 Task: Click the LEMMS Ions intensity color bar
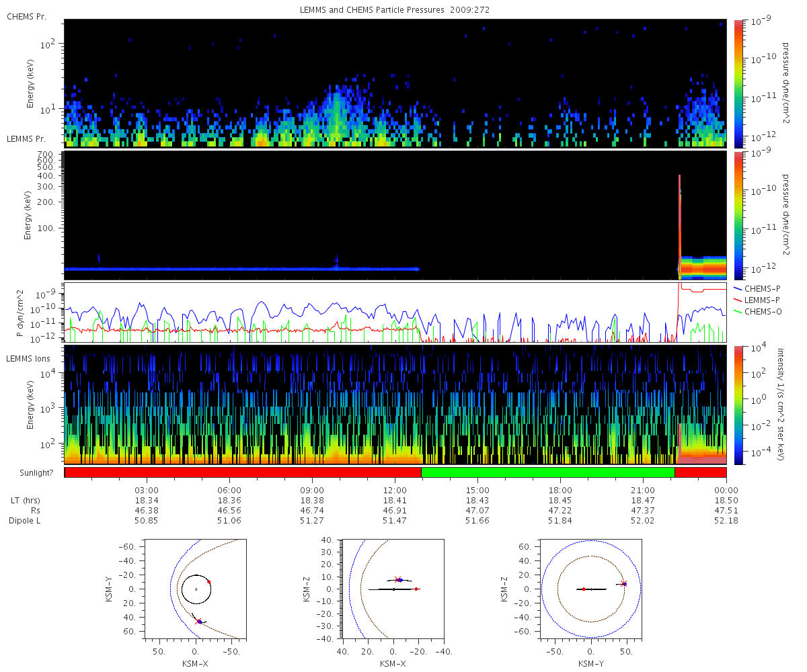[736, 405]
